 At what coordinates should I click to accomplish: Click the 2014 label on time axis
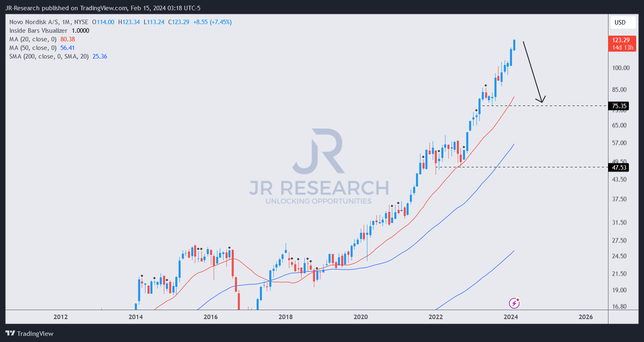136,317
